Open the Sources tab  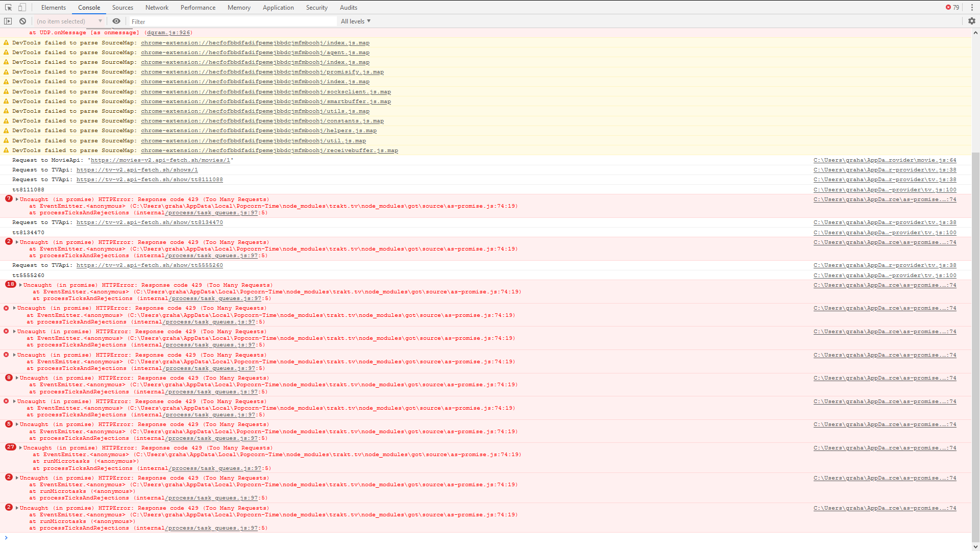122,7
